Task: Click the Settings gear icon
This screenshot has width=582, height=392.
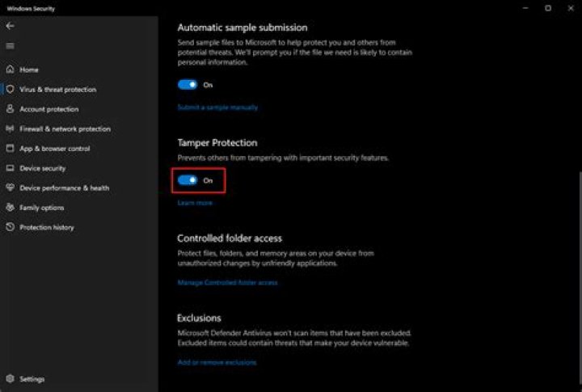Action: pos(10,378)
